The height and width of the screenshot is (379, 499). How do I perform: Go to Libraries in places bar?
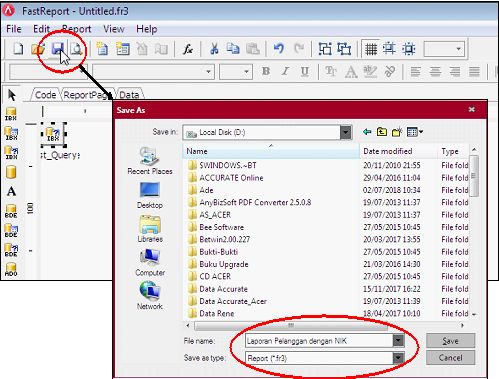150,229
